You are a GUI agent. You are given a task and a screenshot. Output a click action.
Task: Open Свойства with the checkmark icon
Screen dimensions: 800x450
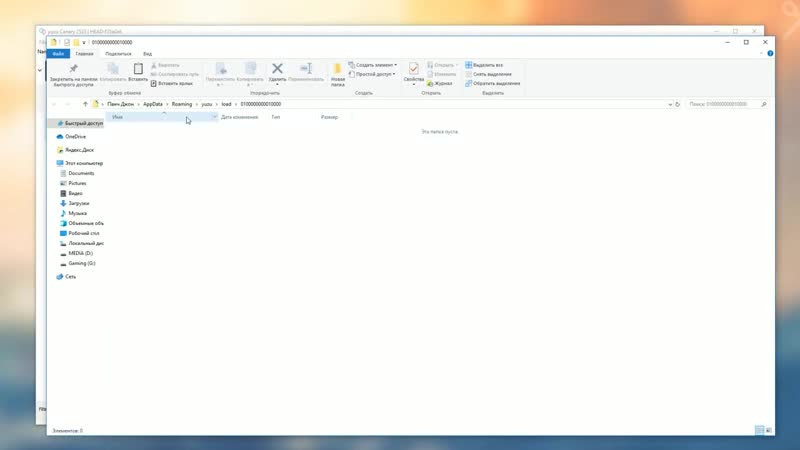pyautogui.click(x=414, y=73)
